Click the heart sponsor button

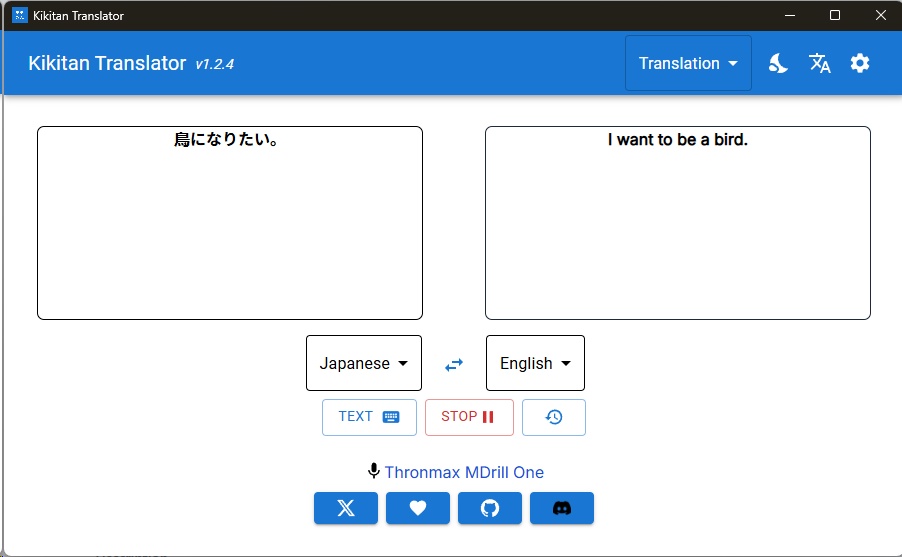pos(418,508)
